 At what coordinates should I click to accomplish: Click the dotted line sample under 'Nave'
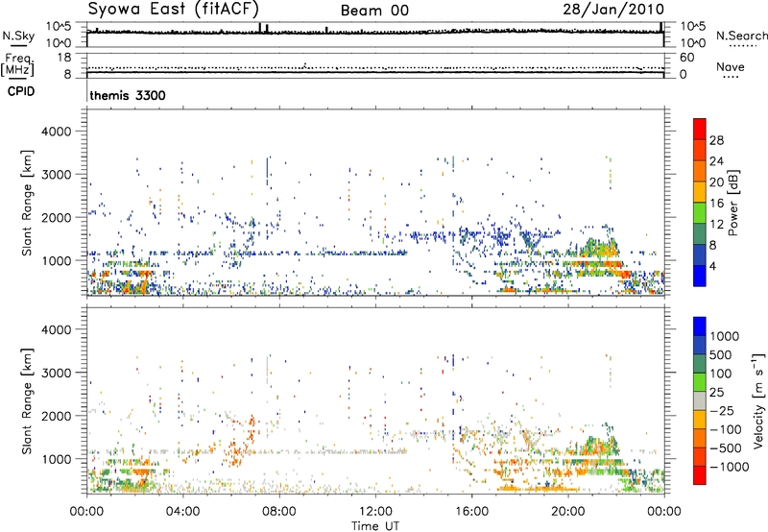tap(731, 77)
